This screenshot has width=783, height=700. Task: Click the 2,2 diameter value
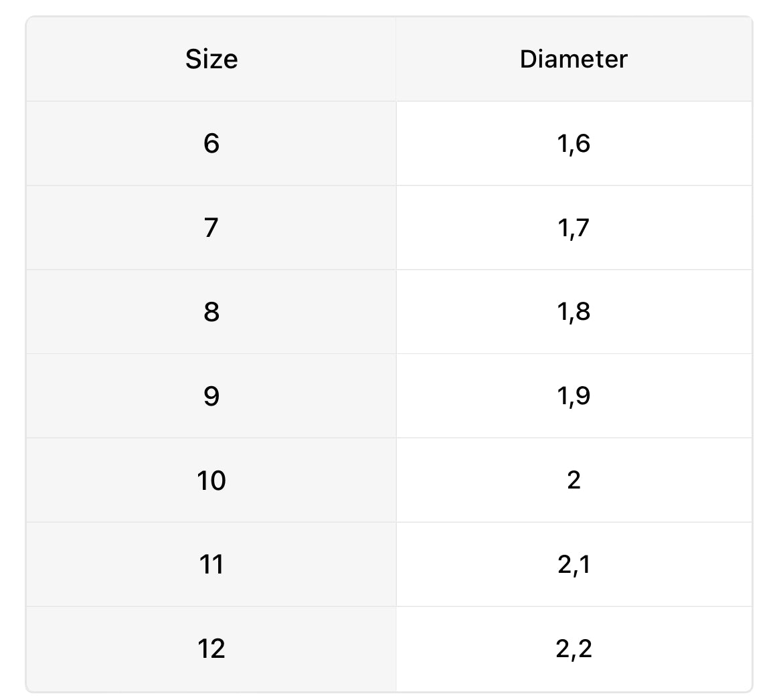tap(574, 649)
